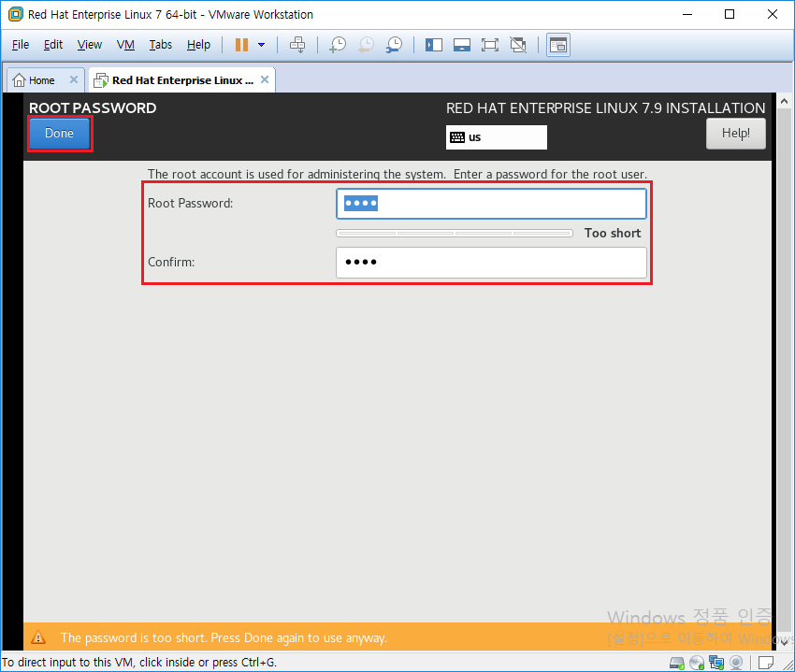Image resolution: width=795 pixels, height=672 pixels.
Task: Click the webcam device status icon
Action: (x=736, y=663)
